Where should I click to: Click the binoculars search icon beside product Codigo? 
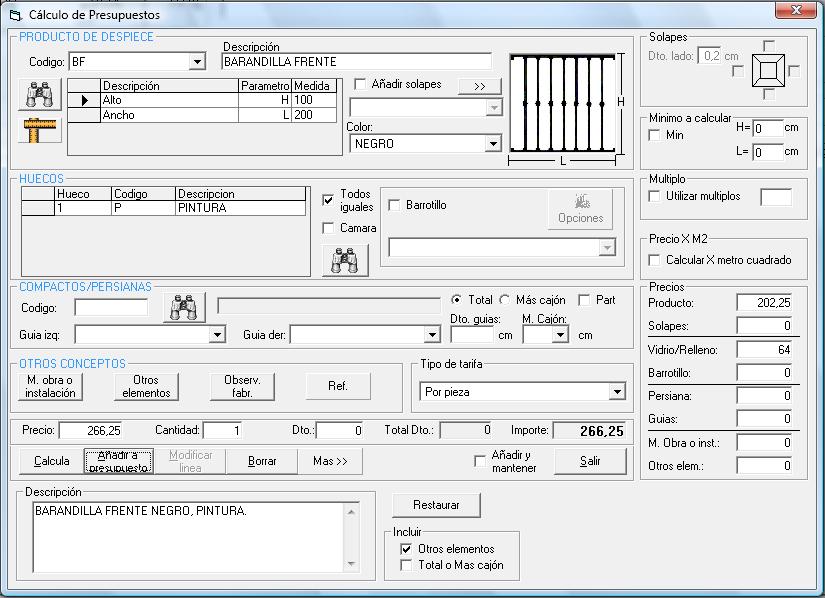click(x=39, y=95)
